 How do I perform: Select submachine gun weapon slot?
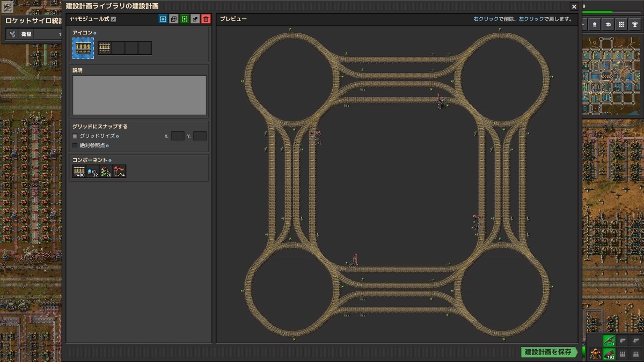pyautogui.click(x=609, y=340)
